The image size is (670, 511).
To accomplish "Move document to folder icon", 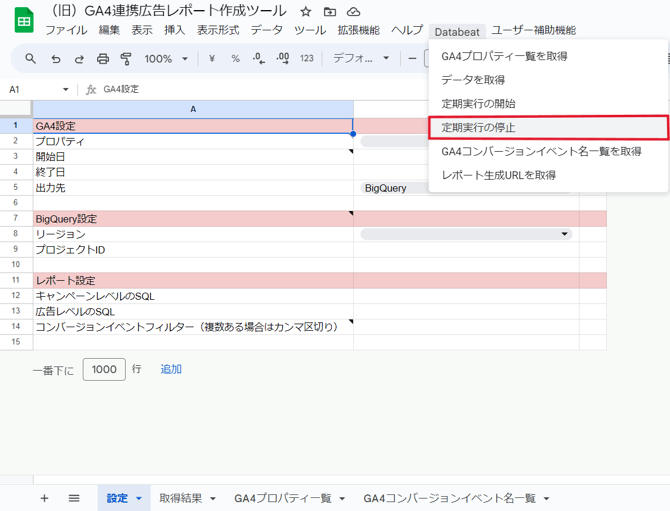I will click(329, 12).
